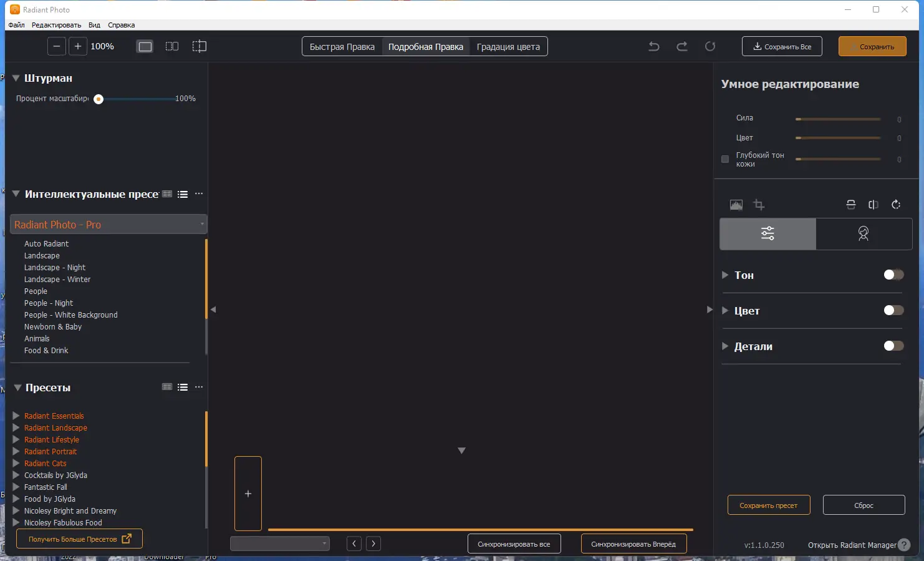The width and height of the screenshot is (924, 561).
Task: Collapse the Интеллектуальные пресеты panel
Action: click(16, 194)
